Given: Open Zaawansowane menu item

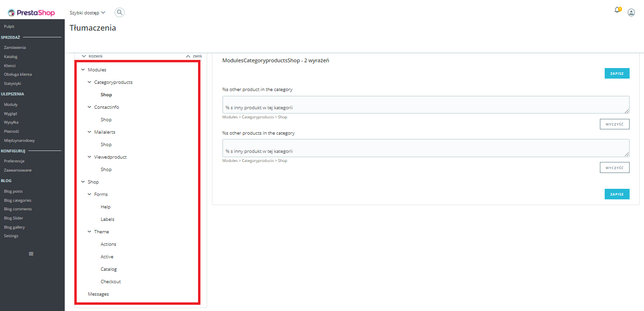Looking at the screenshot, I should [18, 170].
